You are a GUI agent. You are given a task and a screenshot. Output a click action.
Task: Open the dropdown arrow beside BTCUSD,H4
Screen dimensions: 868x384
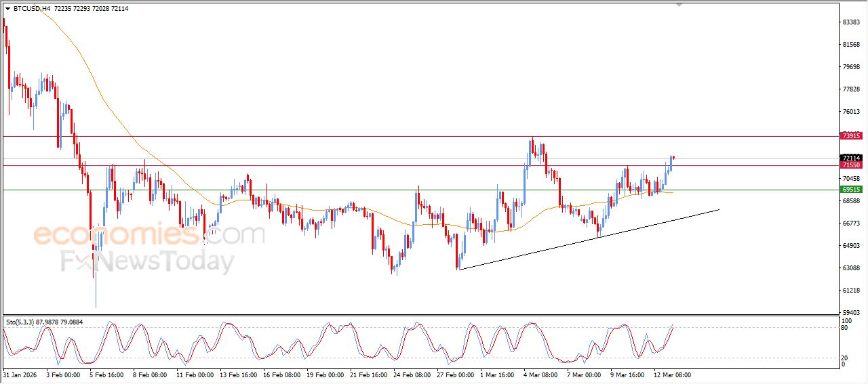click(x=7, y=9)
